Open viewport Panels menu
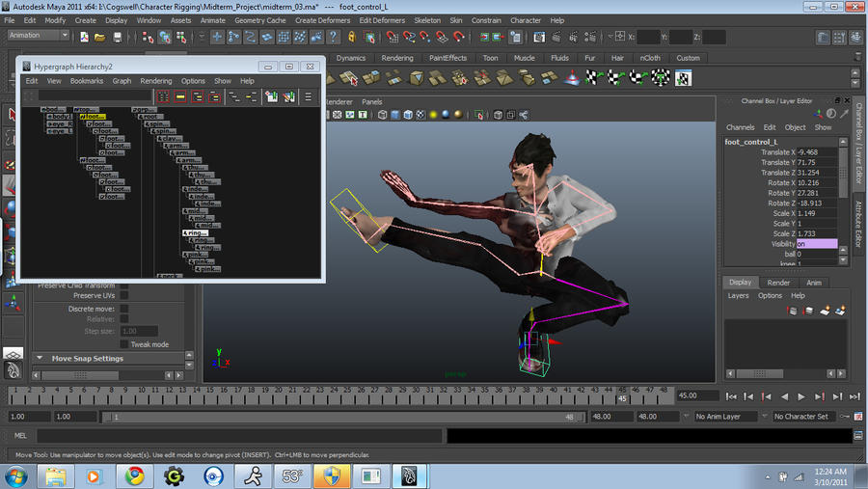Viewport: 868px width, 489px height. pos(372,102)
